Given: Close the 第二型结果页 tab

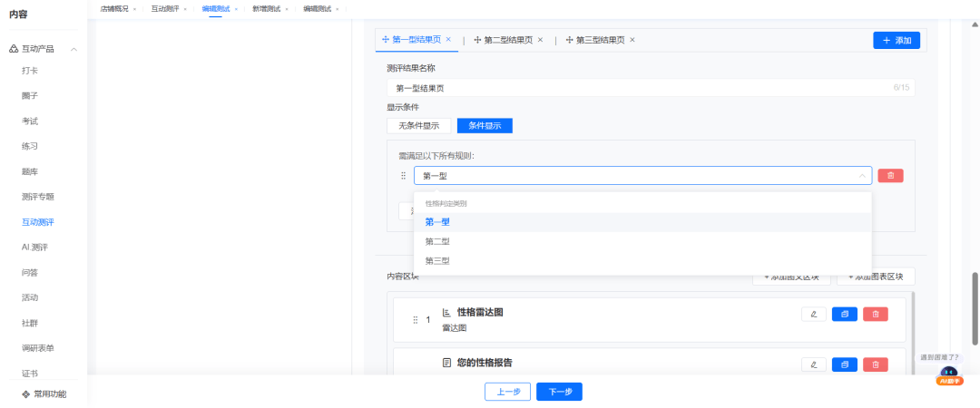Looking at the screenshot, I should tap(540, 40).
